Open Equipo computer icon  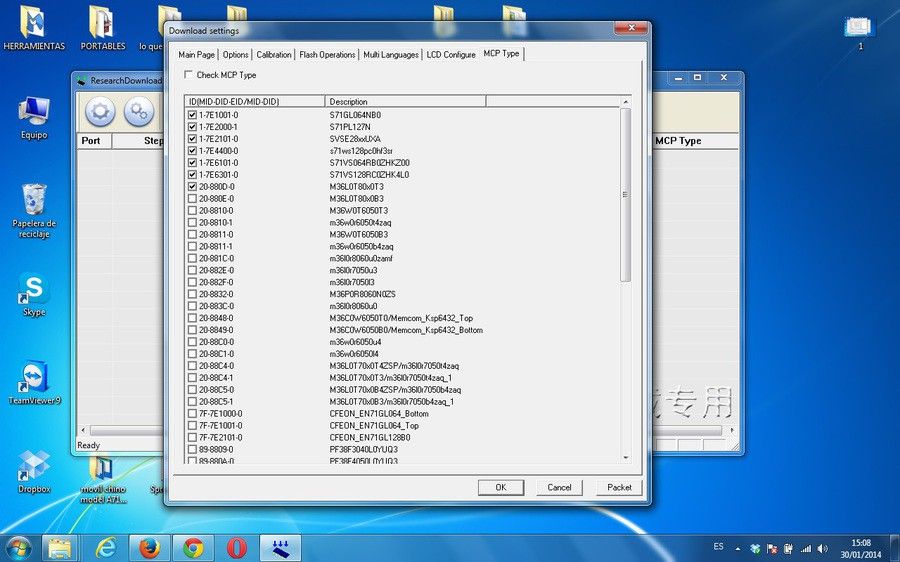(34, 118)
